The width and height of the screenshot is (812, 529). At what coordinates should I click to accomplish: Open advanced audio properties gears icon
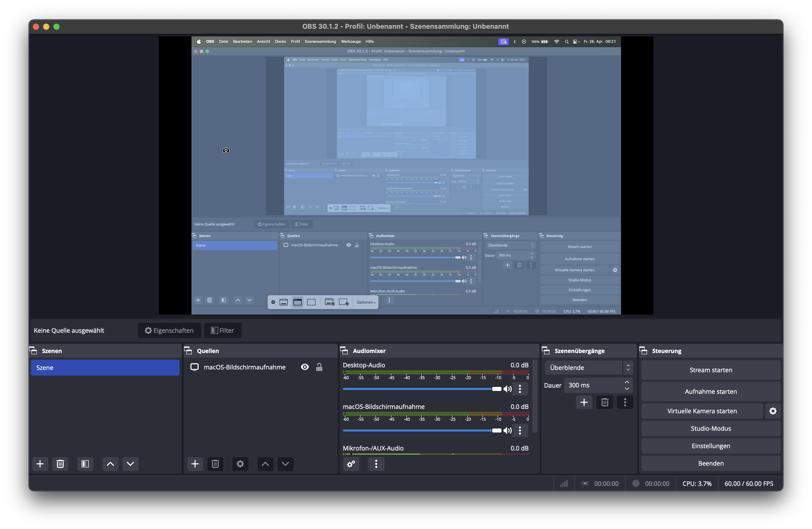[x=351, y=464]
